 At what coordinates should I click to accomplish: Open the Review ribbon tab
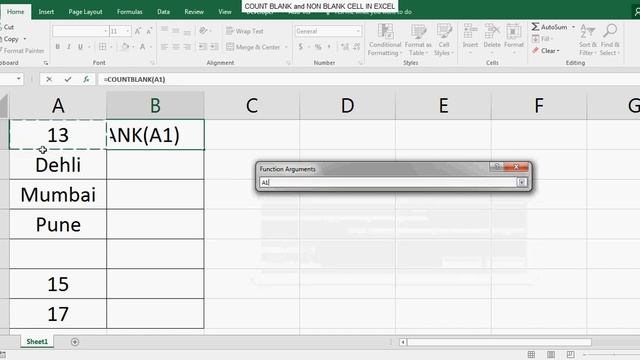click(x=194, y=12)
